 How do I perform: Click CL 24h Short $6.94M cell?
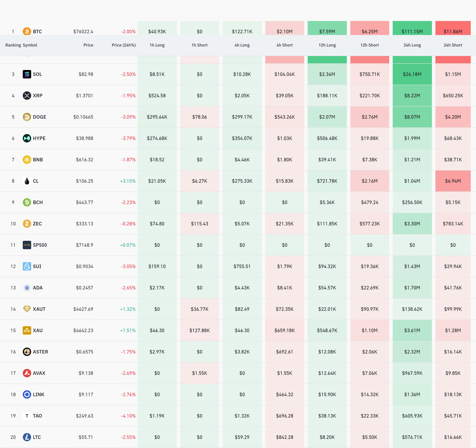pyautogui.click(x=453, y=181)
